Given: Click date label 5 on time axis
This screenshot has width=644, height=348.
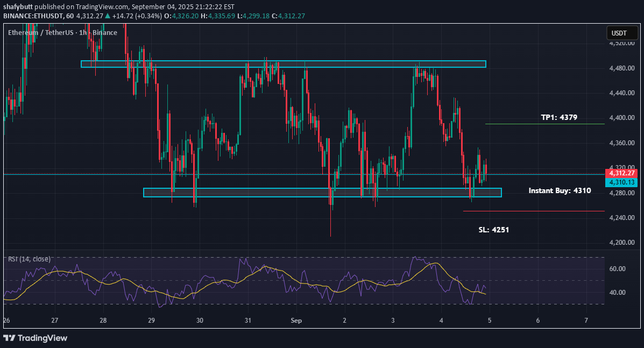Looking at the screenshot, I should coord(490,321).
